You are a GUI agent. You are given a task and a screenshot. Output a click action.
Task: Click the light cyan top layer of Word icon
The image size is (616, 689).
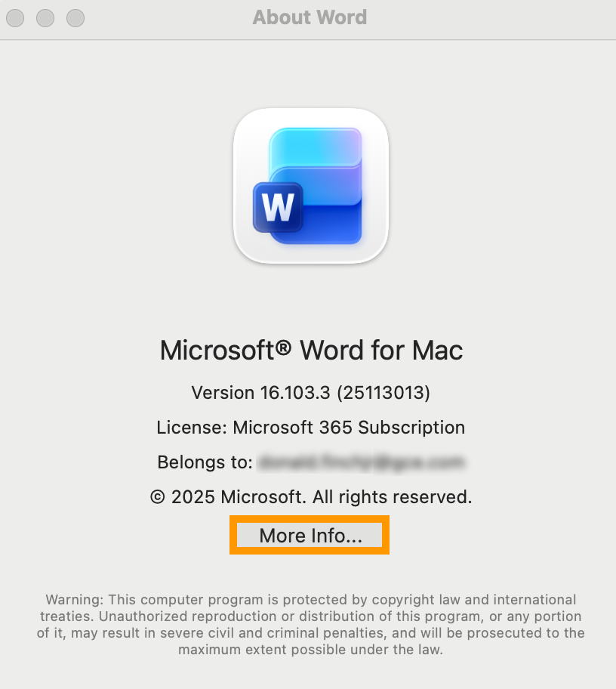(316, 147)
